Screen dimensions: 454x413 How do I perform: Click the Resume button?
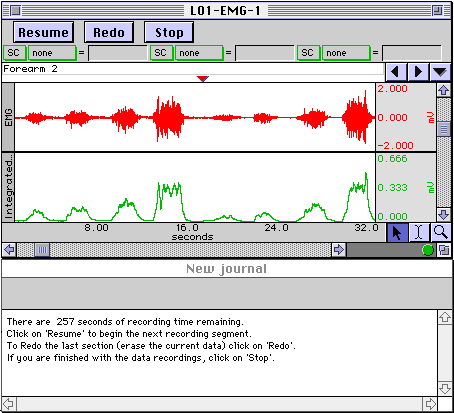(x=43, y=32)
